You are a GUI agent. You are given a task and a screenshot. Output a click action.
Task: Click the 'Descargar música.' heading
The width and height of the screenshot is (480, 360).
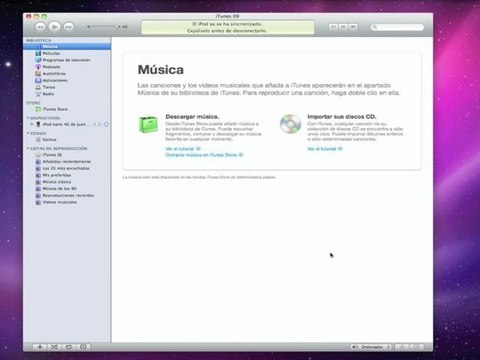[192, 117]
